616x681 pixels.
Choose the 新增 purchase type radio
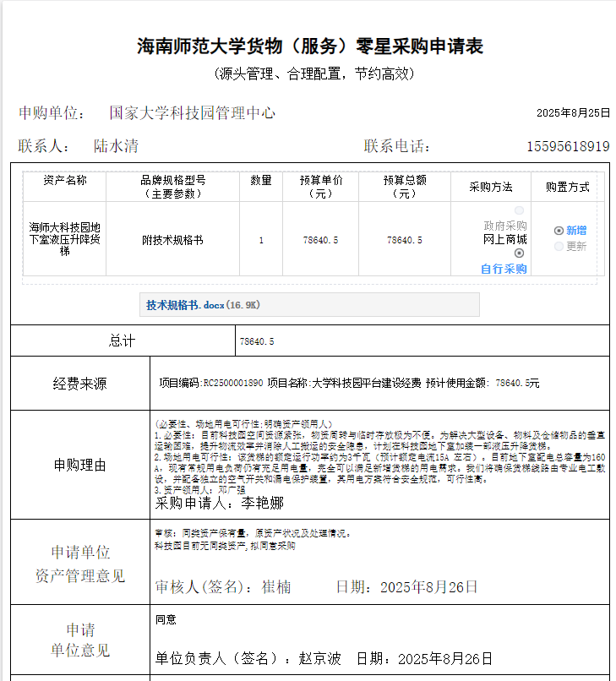(x=559, y=230)
